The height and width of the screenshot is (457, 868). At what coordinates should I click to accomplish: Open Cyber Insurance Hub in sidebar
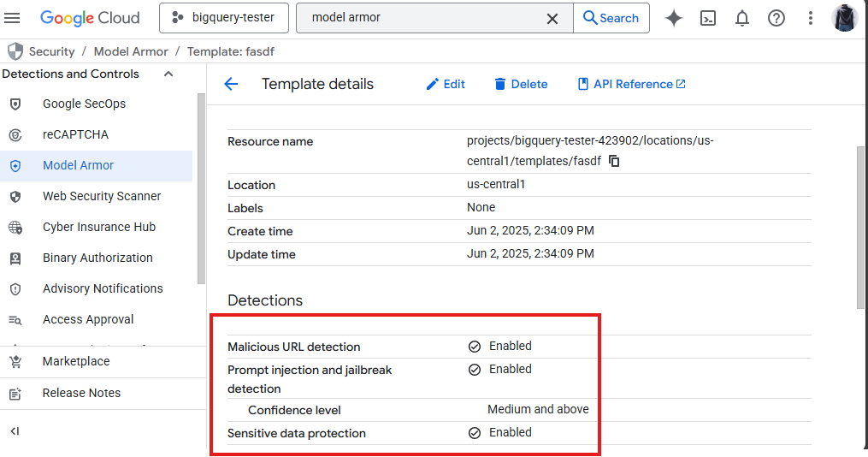pos(97,227)
